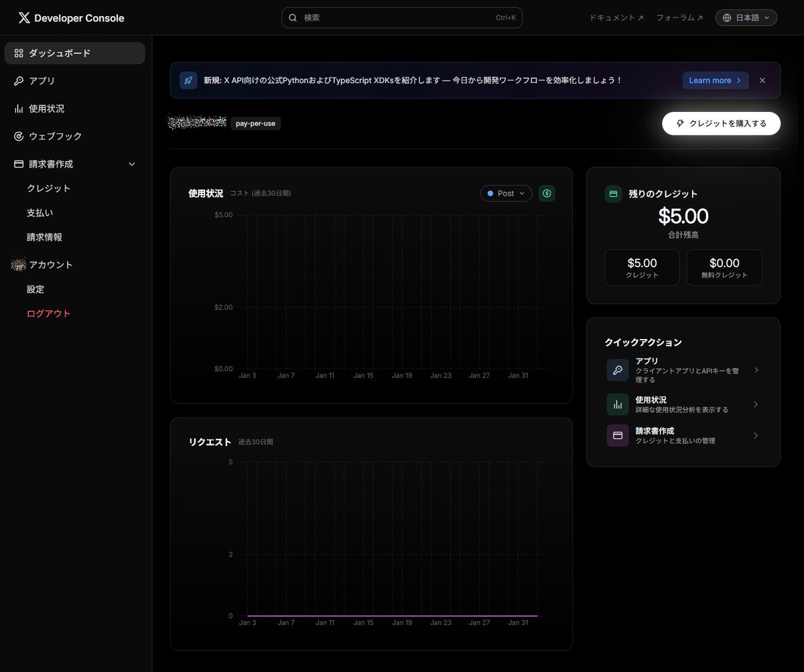Click the 過去30日間 label beside リクエスト
Viewport: 804px width, 672px height.
pyautogui.click(x=256, y=442)
